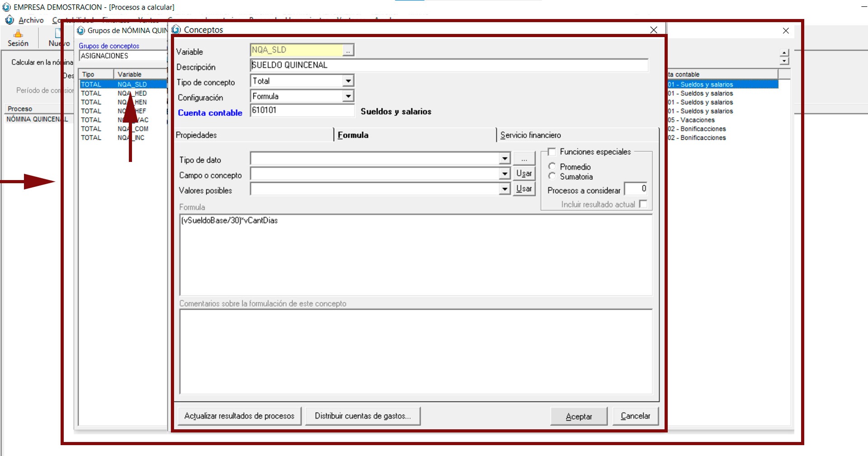Open the Servicio financiero tab
Viewport: 868px width, 456px height.
tap(530, 135)
